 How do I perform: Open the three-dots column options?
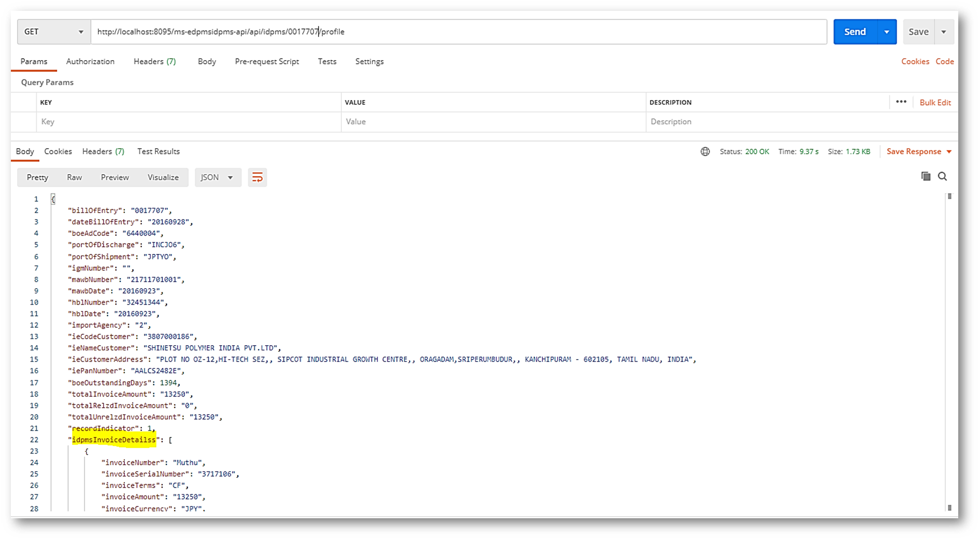coord(901,102)
